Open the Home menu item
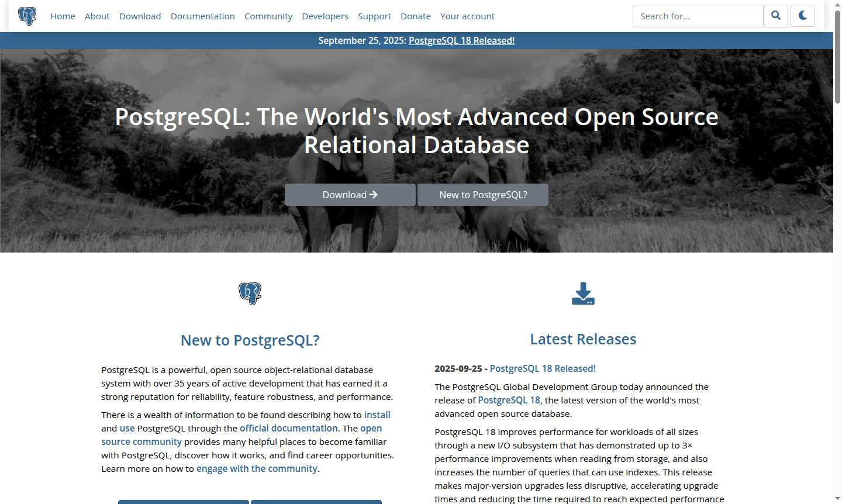 [x=63, y=16]
